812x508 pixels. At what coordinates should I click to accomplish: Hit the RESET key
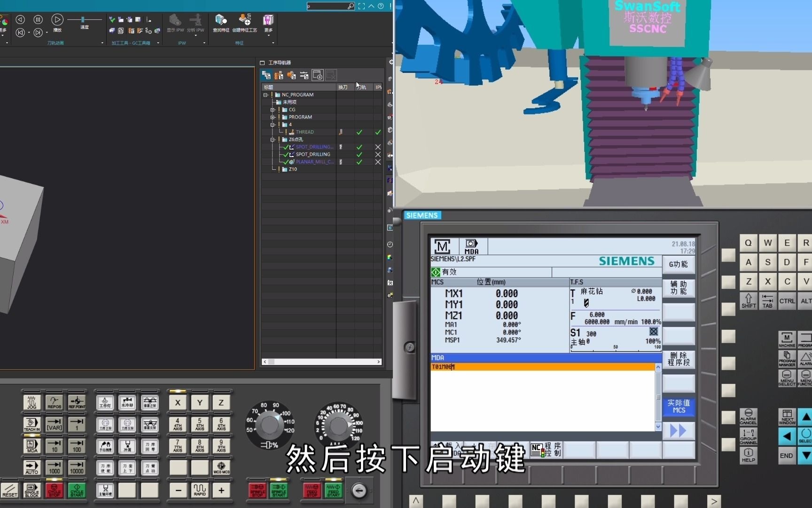click(9, 490)
